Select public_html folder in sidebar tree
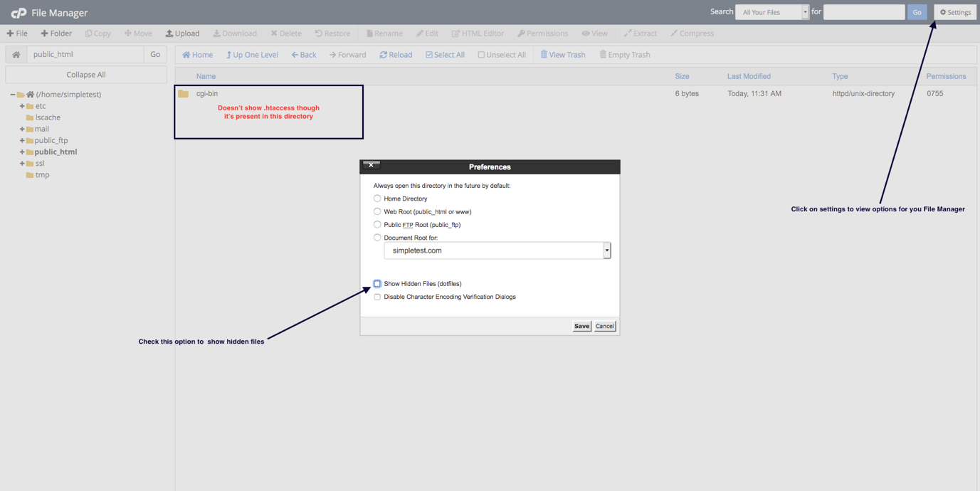 pyautogui.click(x=56, y=152)
